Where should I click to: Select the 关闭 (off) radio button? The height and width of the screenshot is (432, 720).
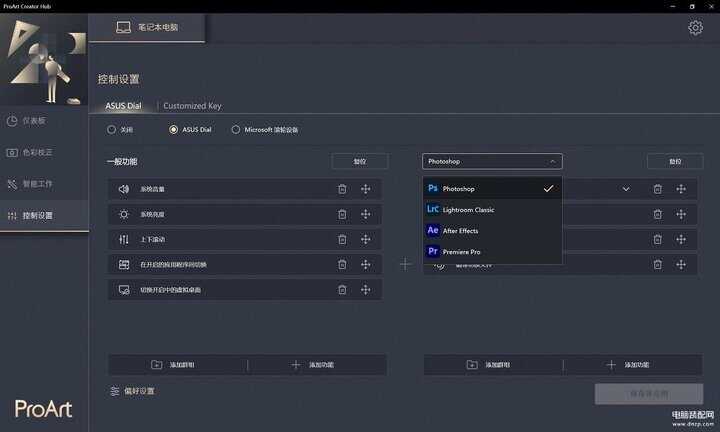pos(111,130)
